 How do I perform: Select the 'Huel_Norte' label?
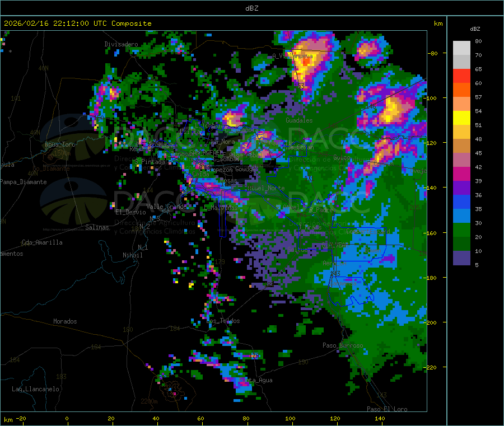point(266,188)
